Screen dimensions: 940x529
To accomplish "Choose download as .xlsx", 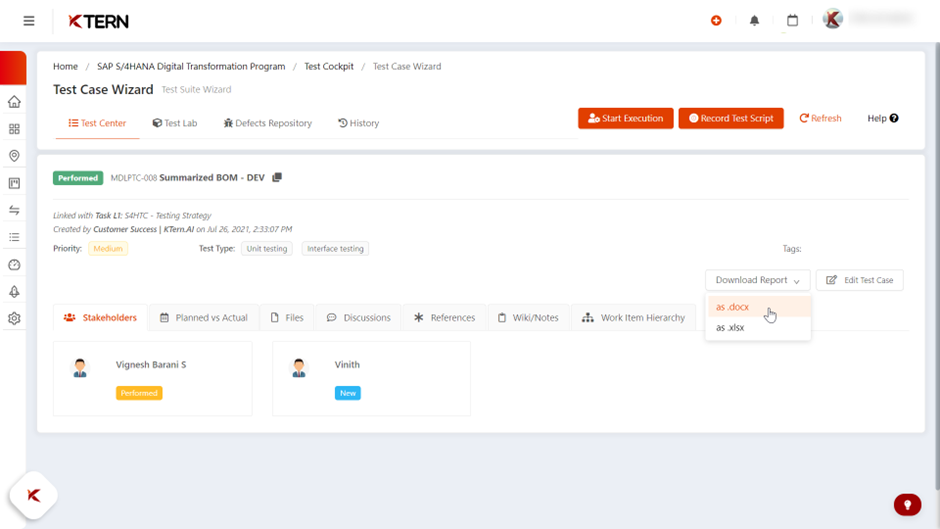I will 758,327.
